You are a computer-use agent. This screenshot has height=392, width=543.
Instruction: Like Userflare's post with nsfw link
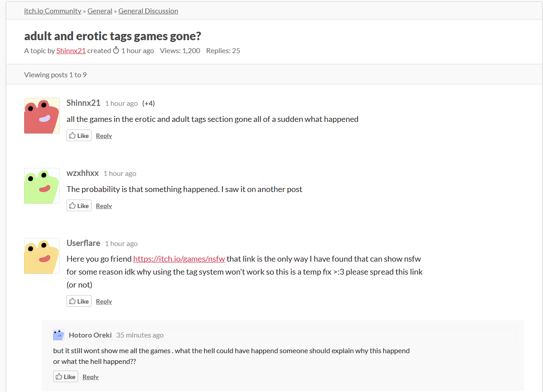pyautogui.click(x=79, y=301)
